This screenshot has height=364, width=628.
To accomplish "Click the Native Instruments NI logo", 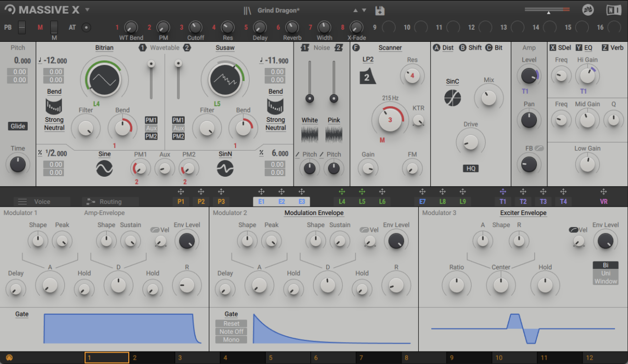I will [x=613, y=10].
